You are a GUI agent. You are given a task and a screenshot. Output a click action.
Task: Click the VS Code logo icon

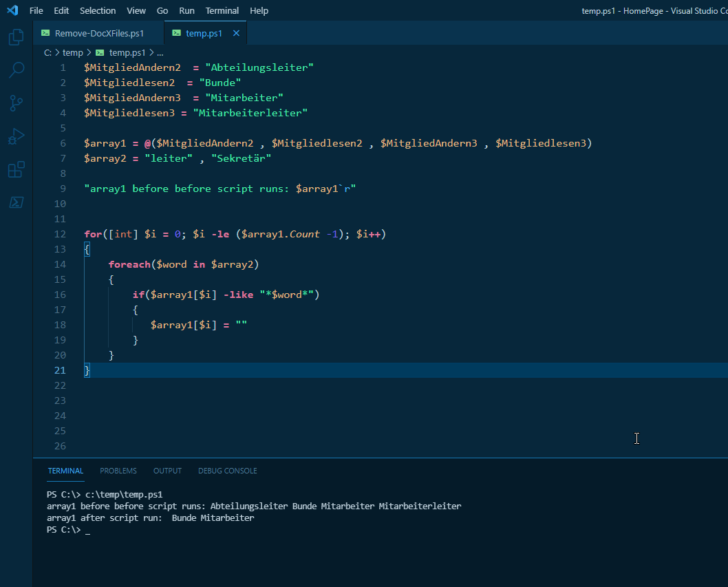coord(12,10)
